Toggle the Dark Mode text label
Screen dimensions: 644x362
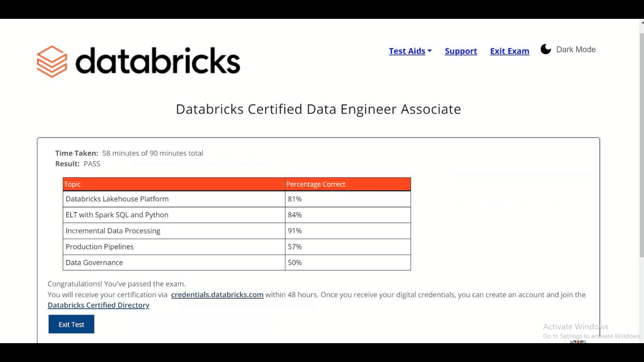click(x=576, y=49)
